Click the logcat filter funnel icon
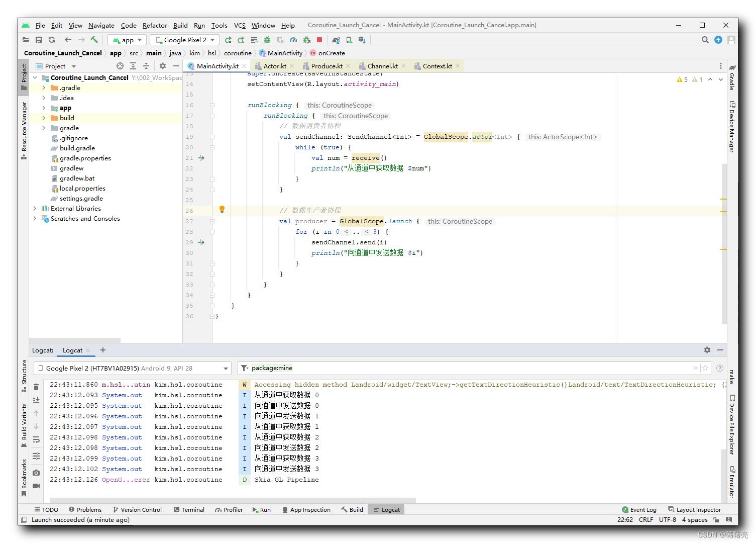 [244, 368]
